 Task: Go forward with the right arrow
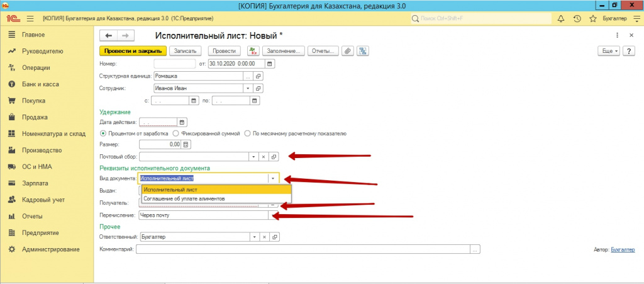(x=126, y=36)
